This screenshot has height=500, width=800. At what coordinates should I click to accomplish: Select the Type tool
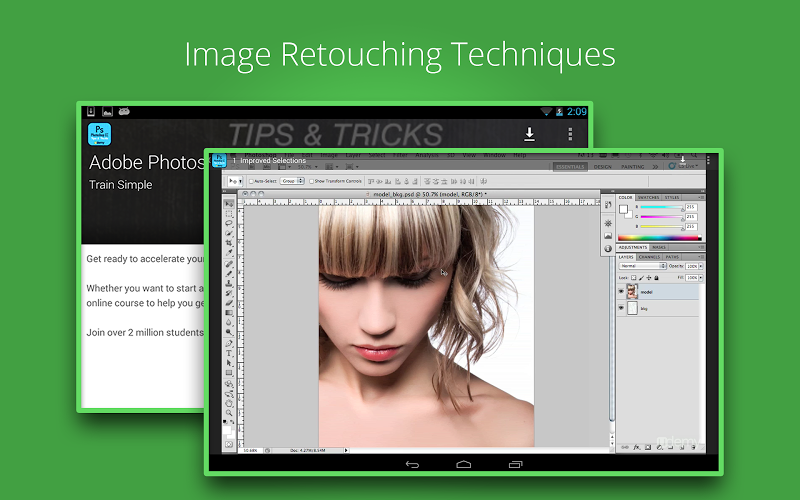(229, 353)
